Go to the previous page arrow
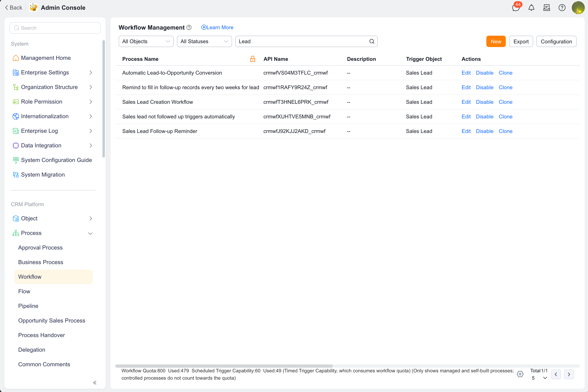 click(556, 374)
